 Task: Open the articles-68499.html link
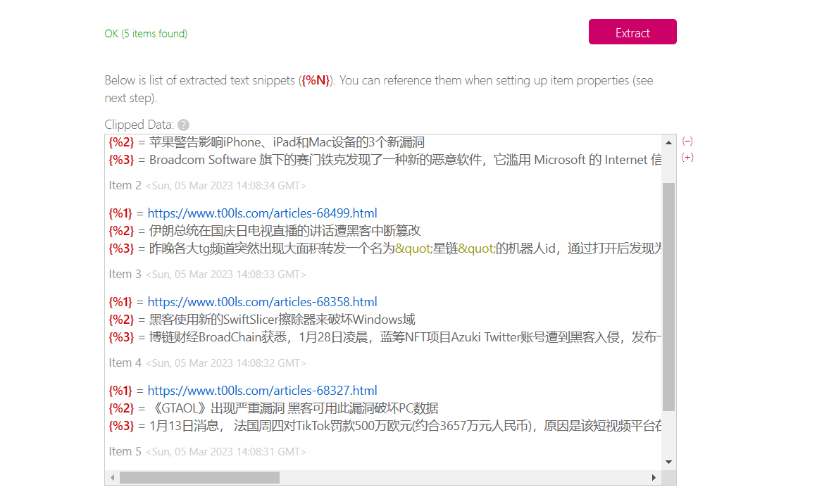click(262, 213)
